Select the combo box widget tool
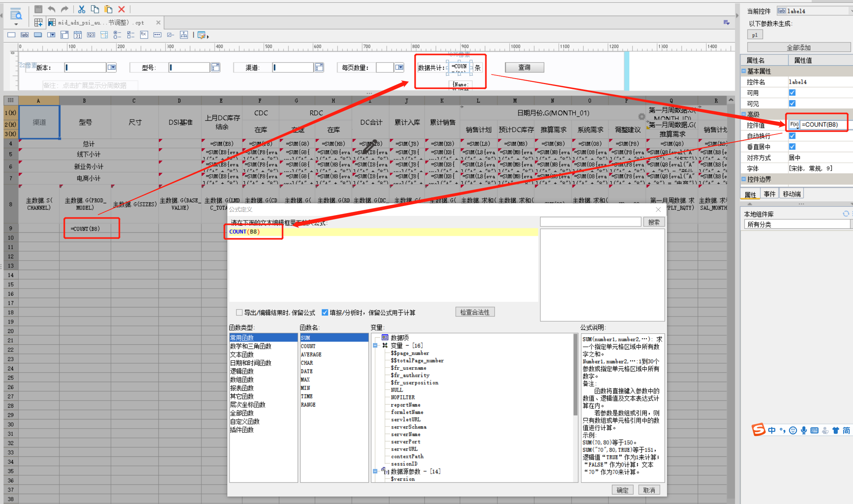The width and height of the screenshot is (853, 504). pos(51,35)
